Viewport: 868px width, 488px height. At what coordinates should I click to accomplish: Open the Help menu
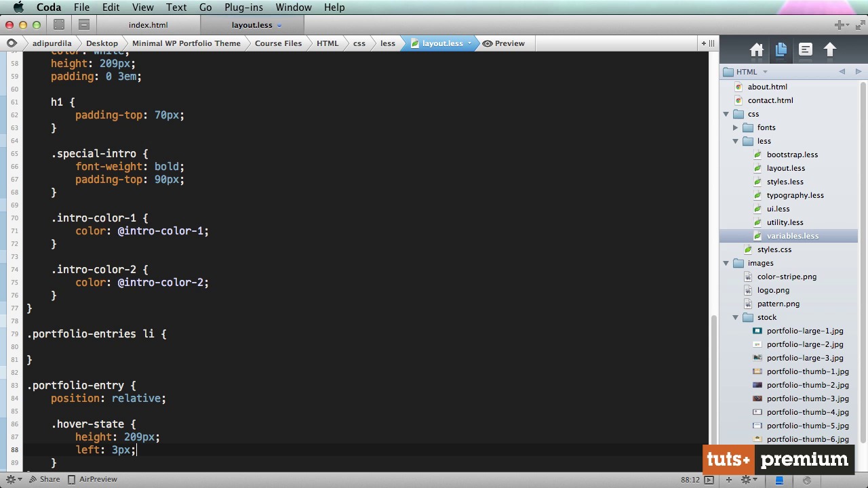(334, 7)
